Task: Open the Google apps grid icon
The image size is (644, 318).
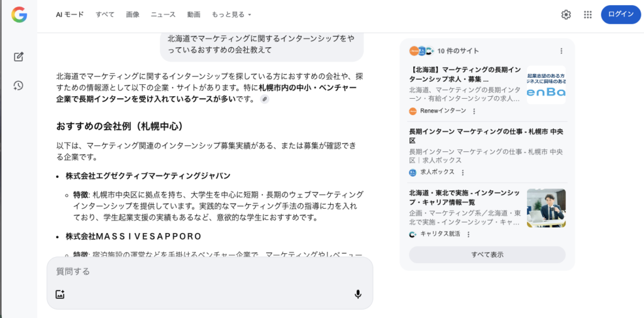Action: (x=588, y=14)
